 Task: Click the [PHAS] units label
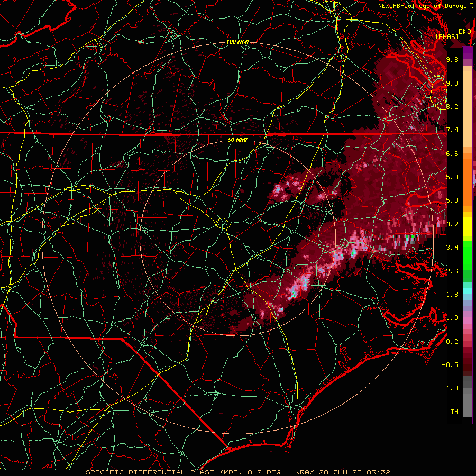[447, 36]
